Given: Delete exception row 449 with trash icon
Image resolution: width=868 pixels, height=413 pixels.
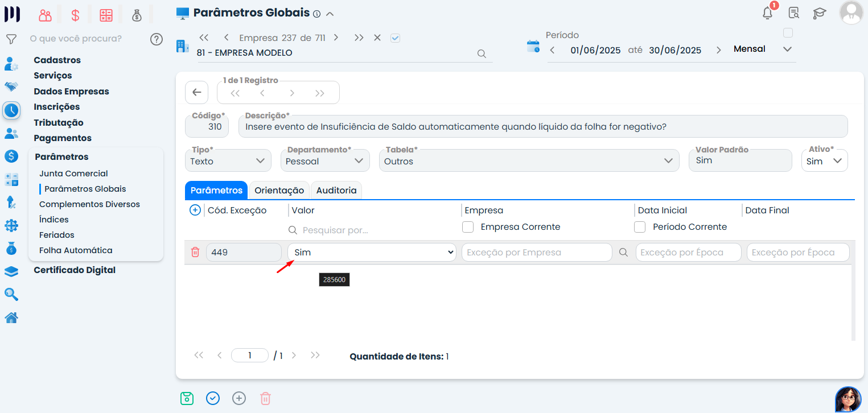Looking at the screenshot, I should (x=195, y=252).
